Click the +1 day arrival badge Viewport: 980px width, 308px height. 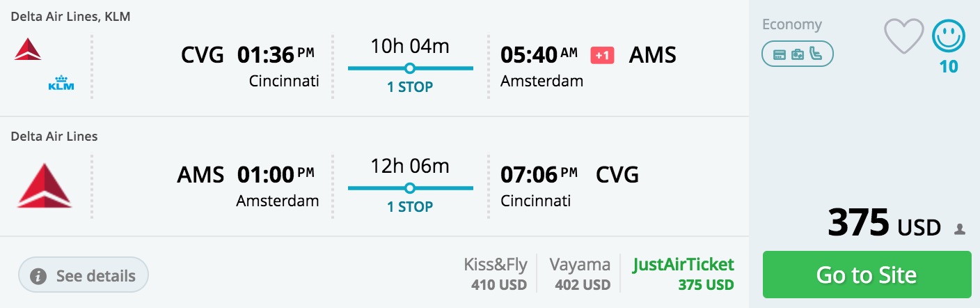(x=602, y=55)
